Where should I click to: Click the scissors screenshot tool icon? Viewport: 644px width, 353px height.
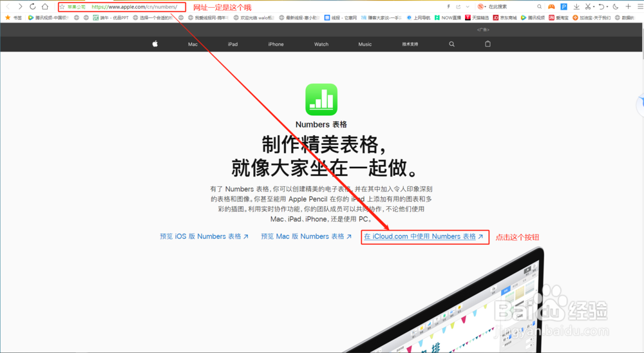(x=588, y=6)
